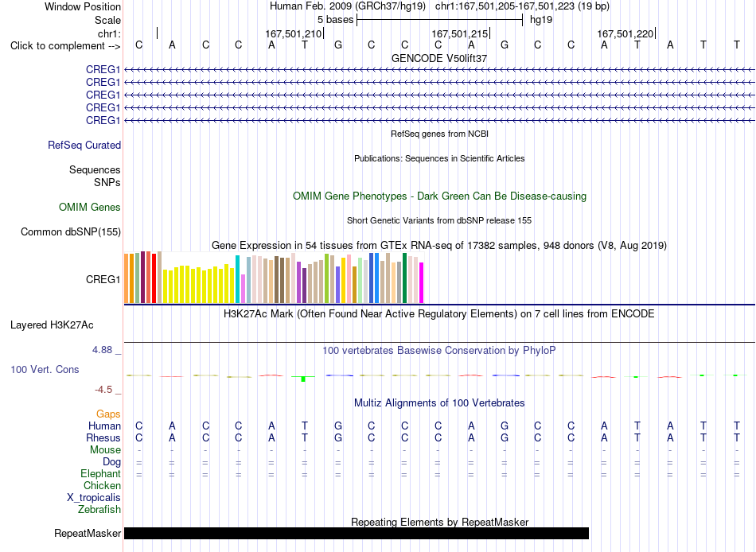Image resolution: width=756 pixels, height=552 pixels.
Task: Click the Human Feb. 2009 (GRCh37/hg19) assembly text
Action: (348, 6)
